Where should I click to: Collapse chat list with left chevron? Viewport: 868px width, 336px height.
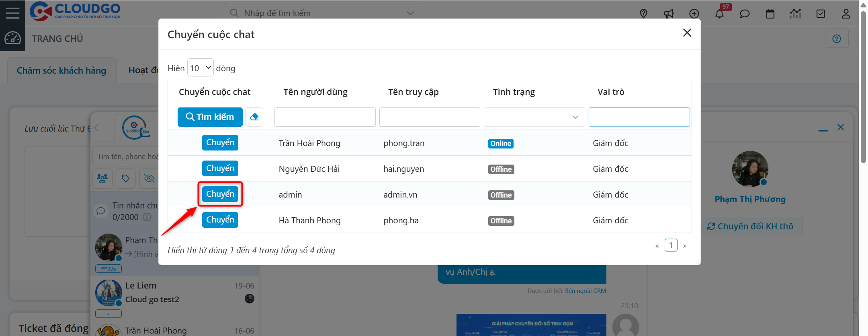pyautogui.click(x=96, y=128)
